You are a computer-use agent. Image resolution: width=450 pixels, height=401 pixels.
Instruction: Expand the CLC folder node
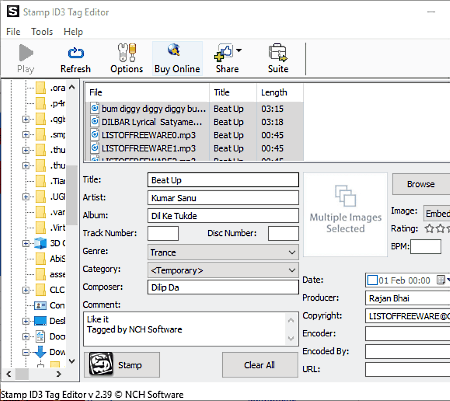coord(26,290)
